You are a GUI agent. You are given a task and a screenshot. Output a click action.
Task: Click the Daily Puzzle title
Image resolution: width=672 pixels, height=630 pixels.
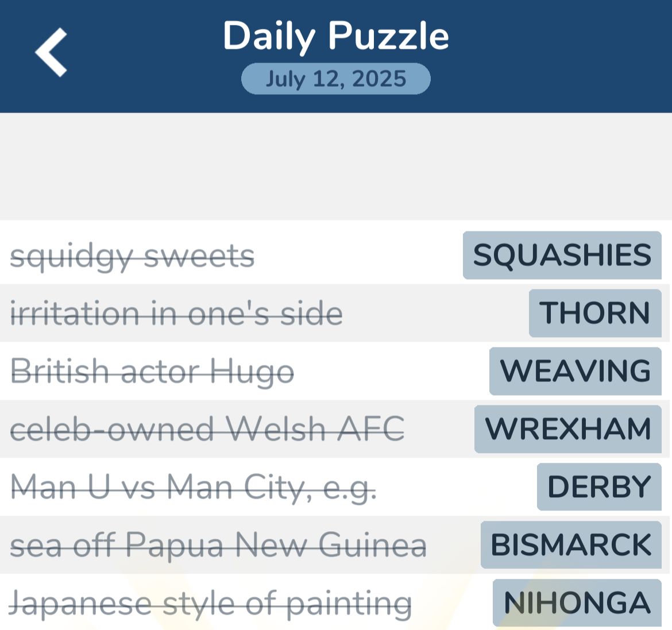335,36
